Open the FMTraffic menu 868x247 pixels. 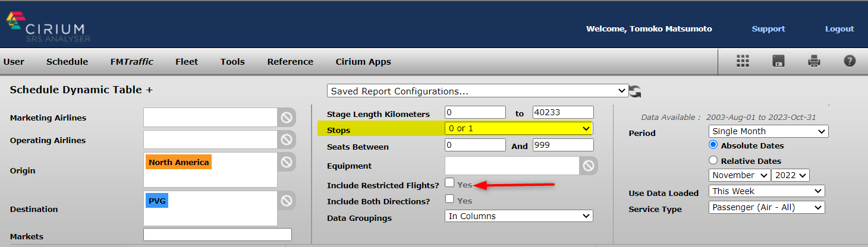pos(132,62)
